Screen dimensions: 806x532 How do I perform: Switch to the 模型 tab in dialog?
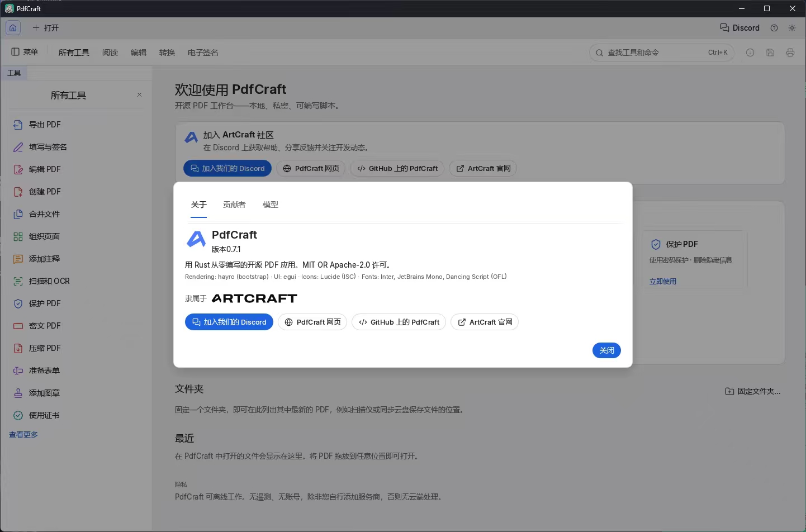click(271, 205)
